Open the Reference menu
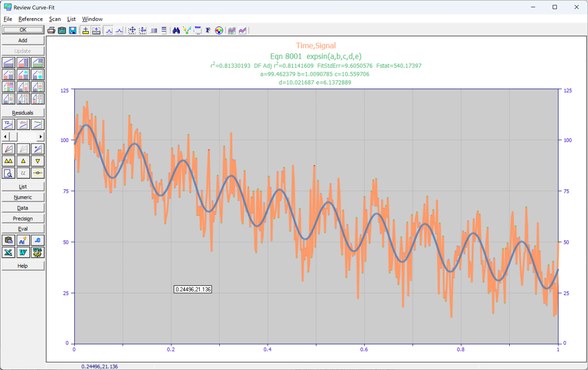Screen dimensions: 588x370 [30, 19]
